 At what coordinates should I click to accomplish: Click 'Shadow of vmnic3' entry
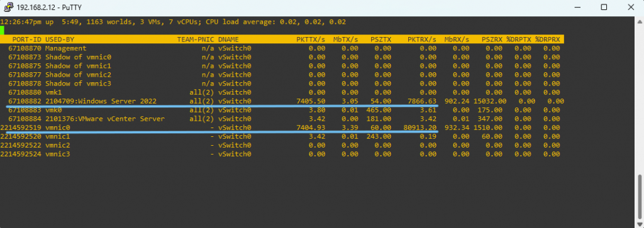click(x=78, y=84)
